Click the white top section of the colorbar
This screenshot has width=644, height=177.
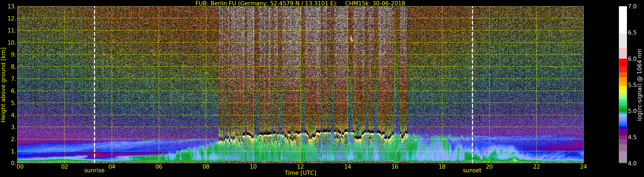point(623,20)
